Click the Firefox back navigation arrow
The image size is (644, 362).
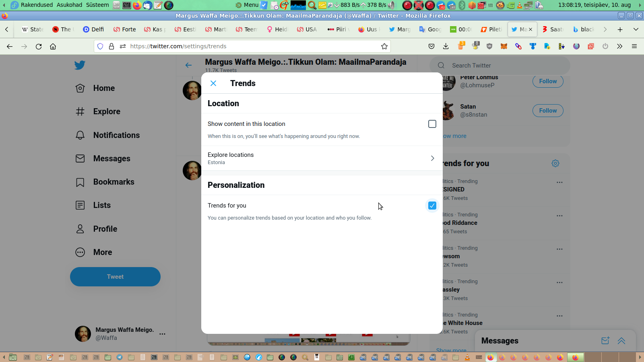pos(10,46)
